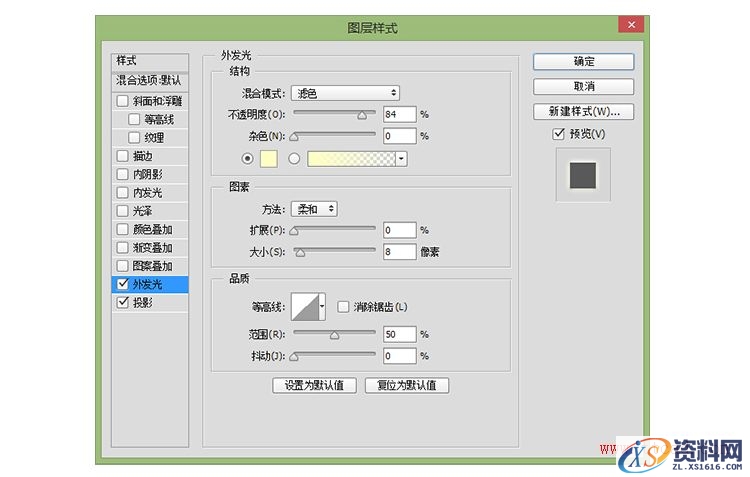Enable the 内发光 style checkbox
Viewport: 750px width, 477px height.
[122, 193]
